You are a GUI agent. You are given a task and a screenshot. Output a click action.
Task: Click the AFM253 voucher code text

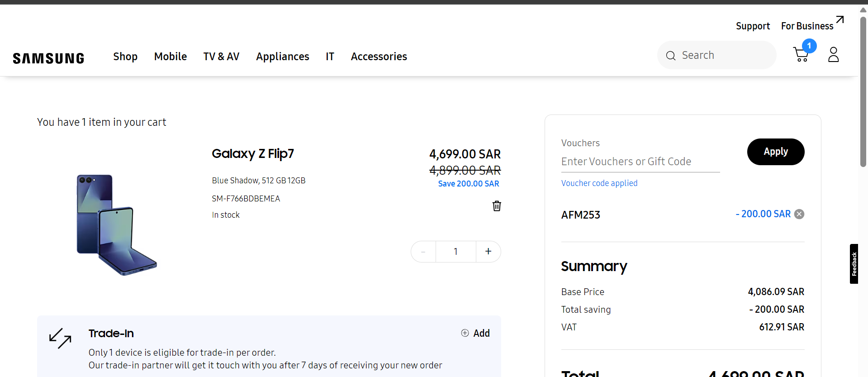pos(581,215)
